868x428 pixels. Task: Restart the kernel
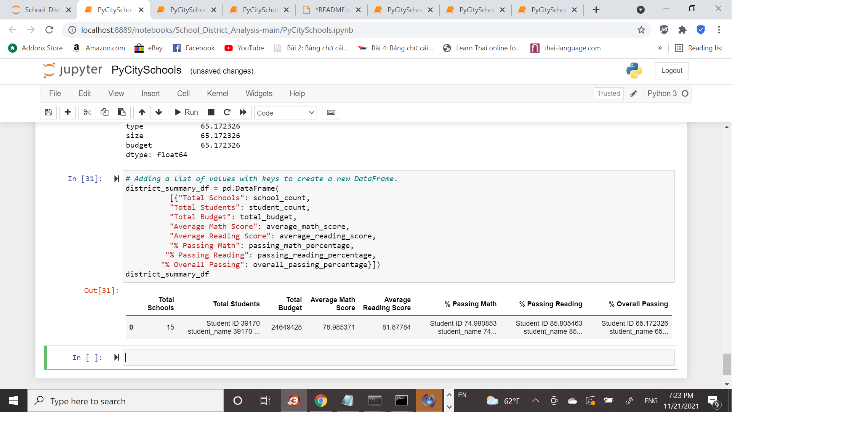click(x=227, y=112)
